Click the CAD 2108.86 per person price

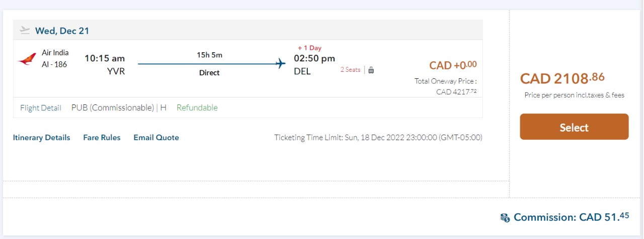562,78
